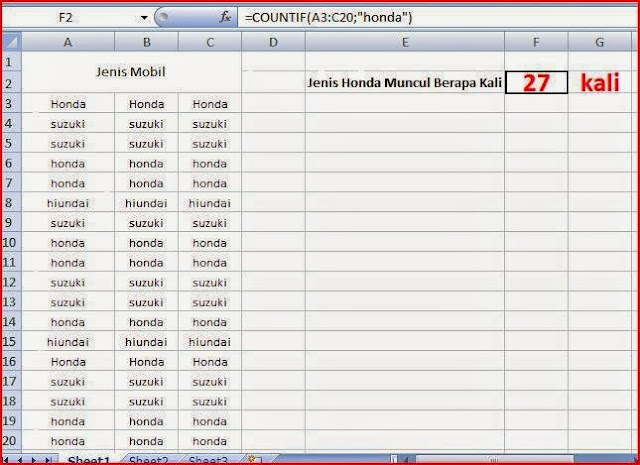640x465 pixels.
Task: Select column C header
Action: 210,42
